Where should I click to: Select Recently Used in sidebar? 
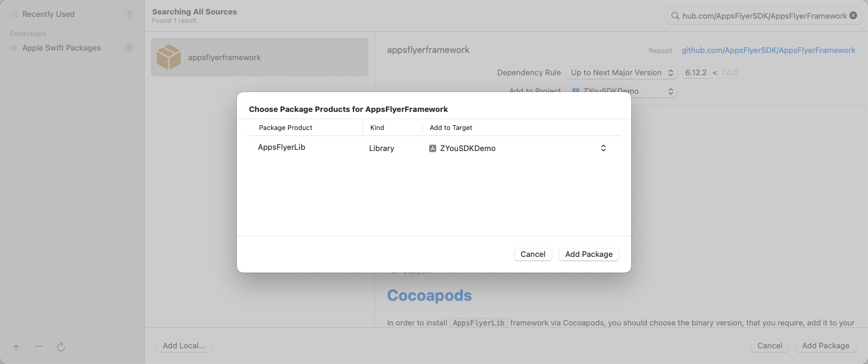pos(48,14)
